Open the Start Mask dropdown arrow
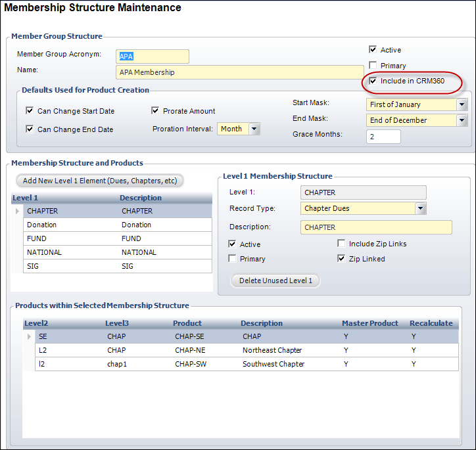476x450 pixels. pyautogui.click(x=462, y=104)
